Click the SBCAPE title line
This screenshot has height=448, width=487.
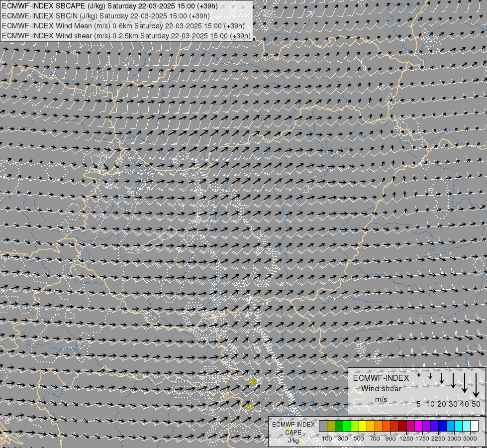click(110, 6)
